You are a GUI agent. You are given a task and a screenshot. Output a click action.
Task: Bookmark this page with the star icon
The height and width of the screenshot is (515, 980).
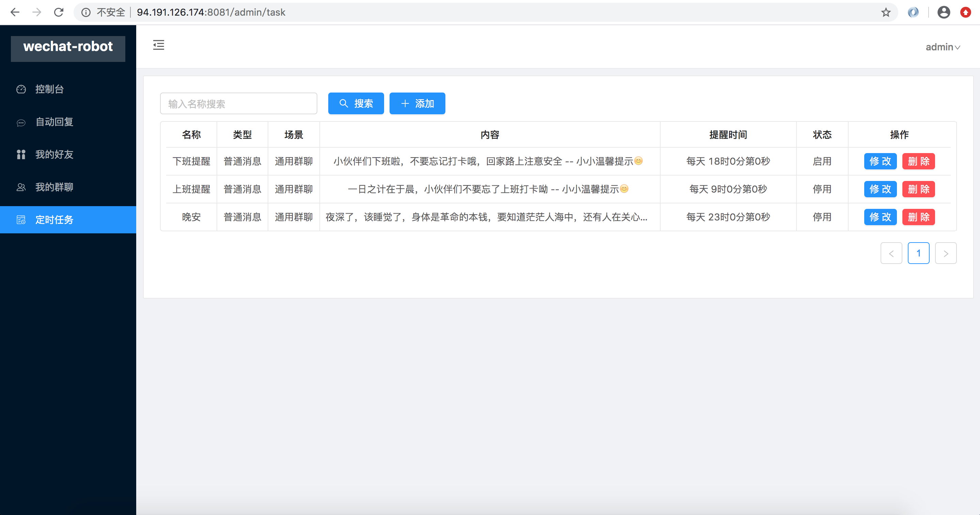point(886,12)
